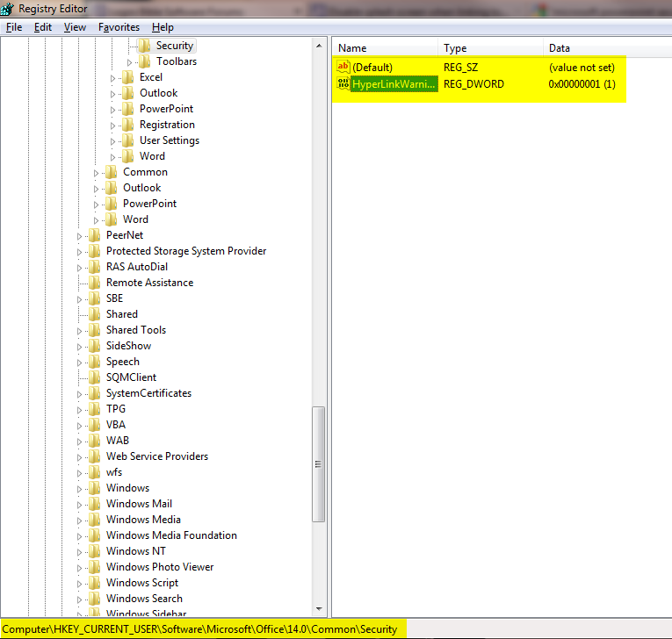Viewport: 672px width, 639px height.
Task: Click the User Settings folder icon
Action: (127, 140)
